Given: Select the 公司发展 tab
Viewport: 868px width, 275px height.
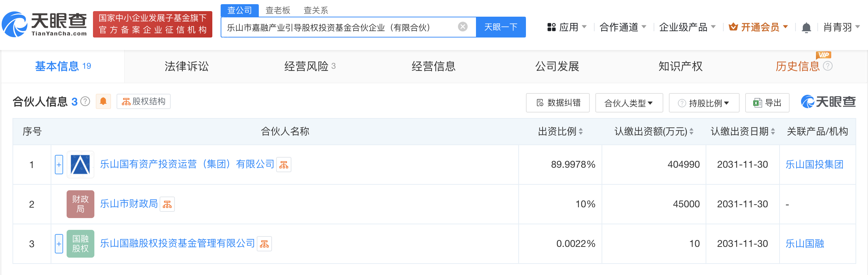Looking at the screenshot, I should [x=557, y=66].
